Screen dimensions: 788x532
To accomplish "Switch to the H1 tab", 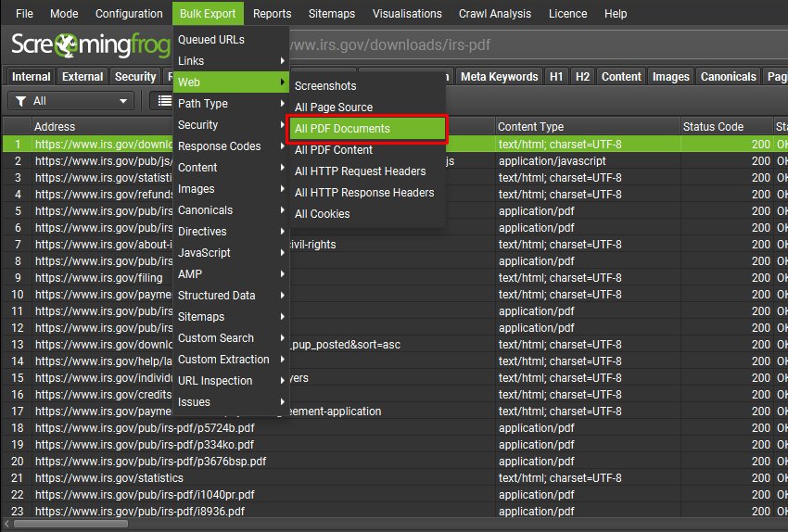I will pyautogui.click(x=556, y=76).
